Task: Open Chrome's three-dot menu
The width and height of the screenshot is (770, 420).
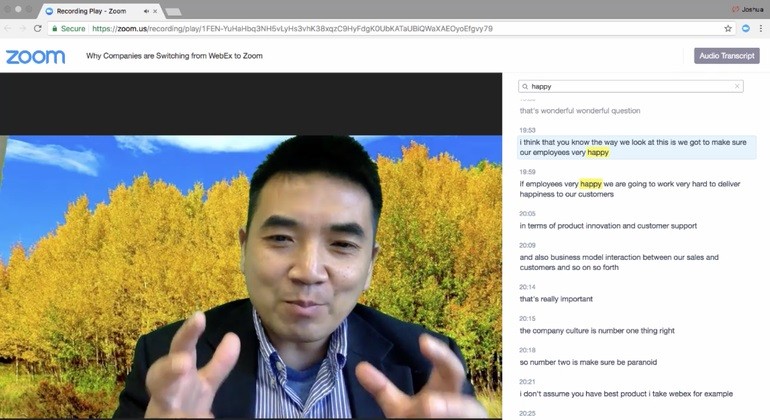Action: 761,28
